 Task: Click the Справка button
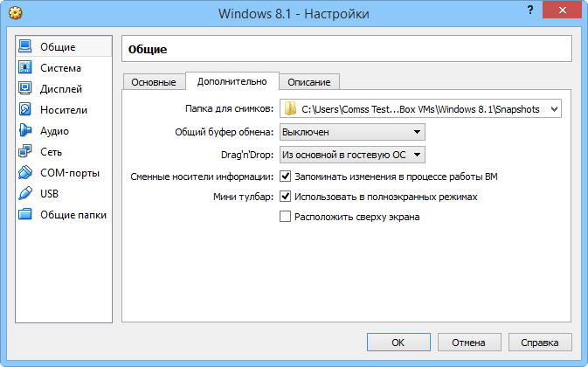[540, 343]
